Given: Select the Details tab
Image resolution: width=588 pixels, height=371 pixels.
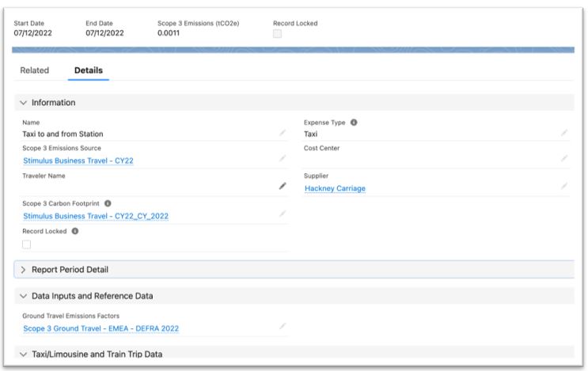Looking at the screenshot, I should point(89,70).
